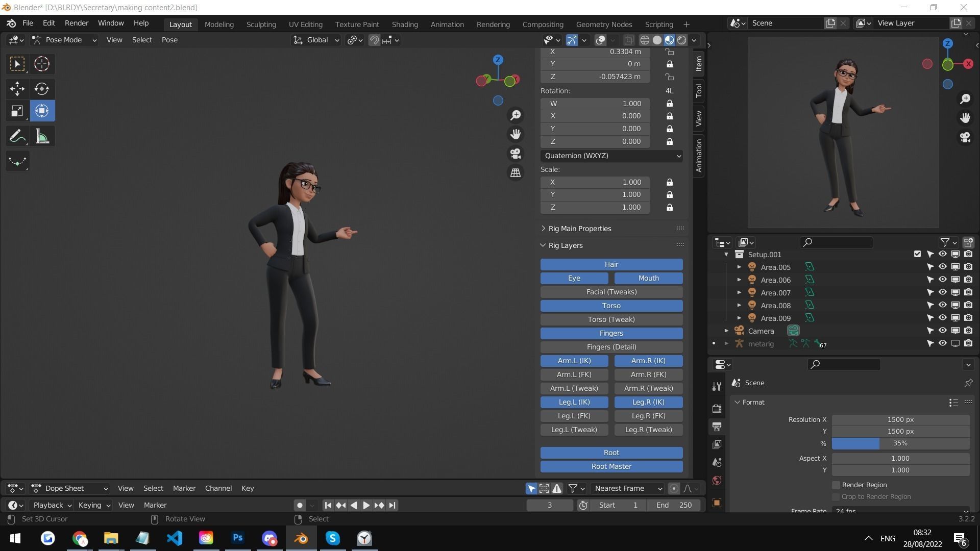Screen dimensions: 980x551
Task: Hide Camera in viewport with eye icon
Action: (943, 331)
